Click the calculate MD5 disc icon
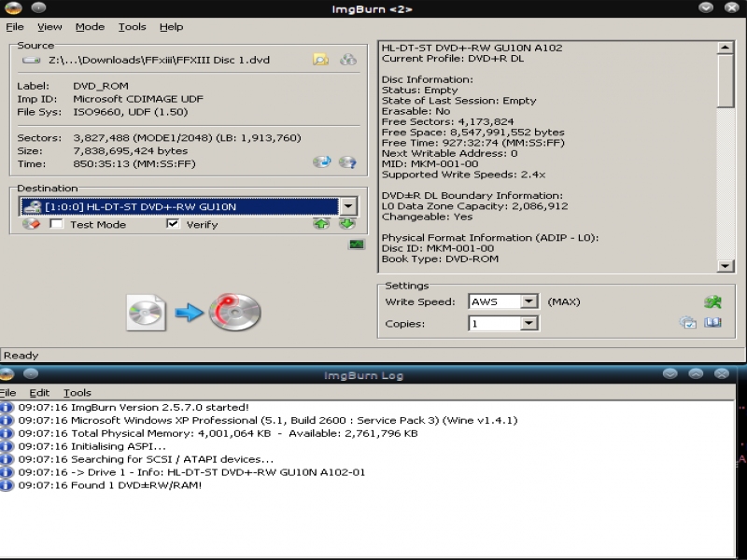This screenshot has width=747, height=560. [321, 161]
